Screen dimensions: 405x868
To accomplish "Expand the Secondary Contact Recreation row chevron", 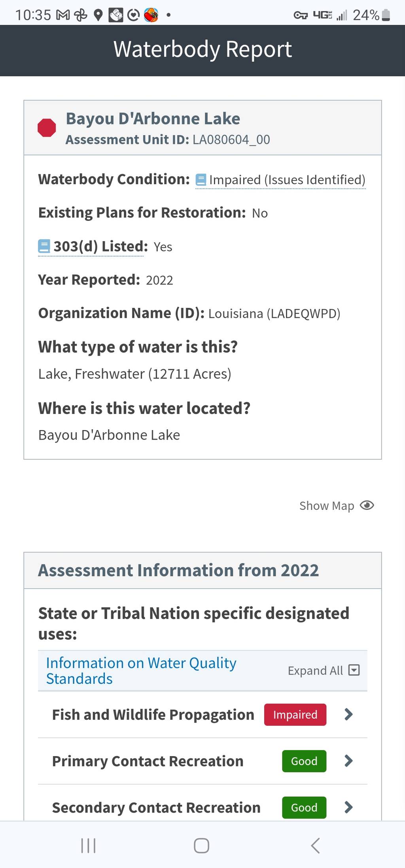I will (348, 807).
